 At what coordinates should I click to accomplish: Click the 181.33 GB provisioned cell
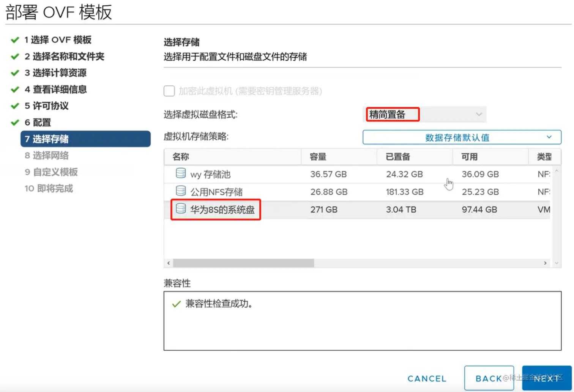(405, 192)
